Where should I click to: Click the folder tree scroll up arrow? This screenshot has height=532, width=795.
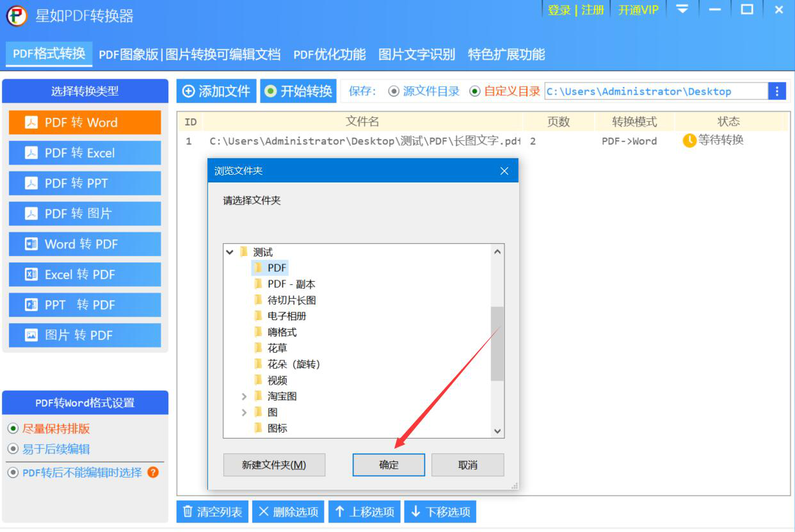pos(497,252)
